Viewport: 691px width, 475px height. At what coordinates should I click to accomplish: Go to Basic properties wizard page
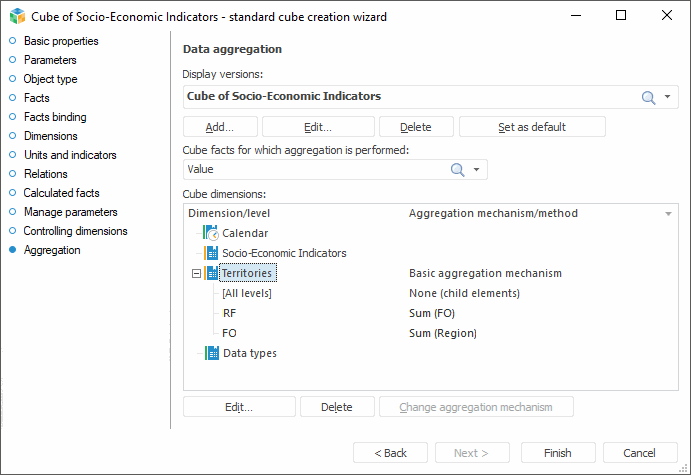(61, 41)
